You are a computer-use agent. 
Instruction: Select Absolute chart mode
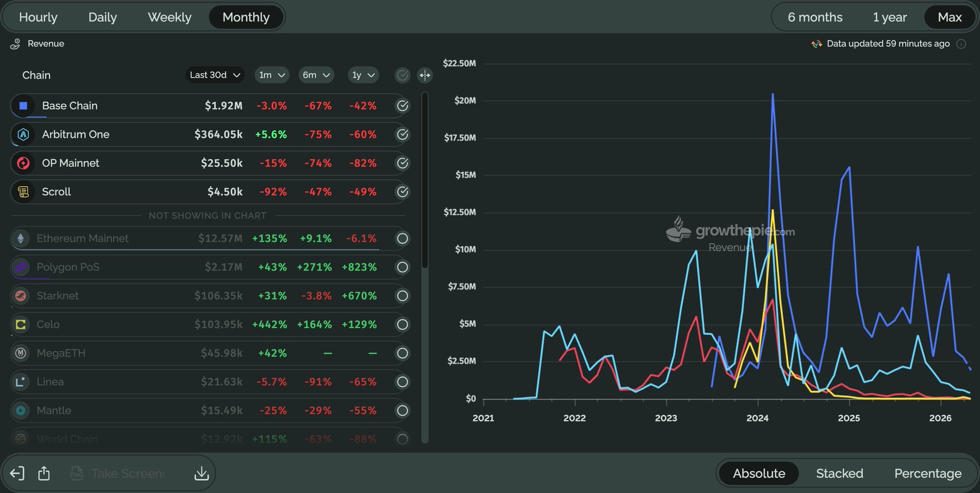click(759, 473)
